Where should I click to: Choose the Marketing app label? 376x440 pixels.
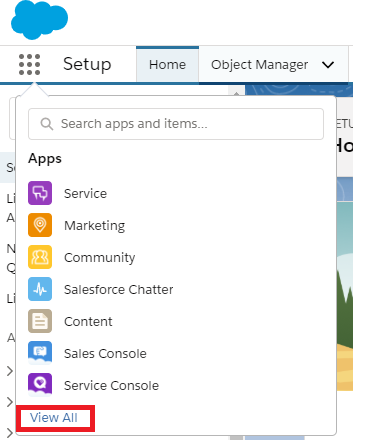[x=94, y=226]
